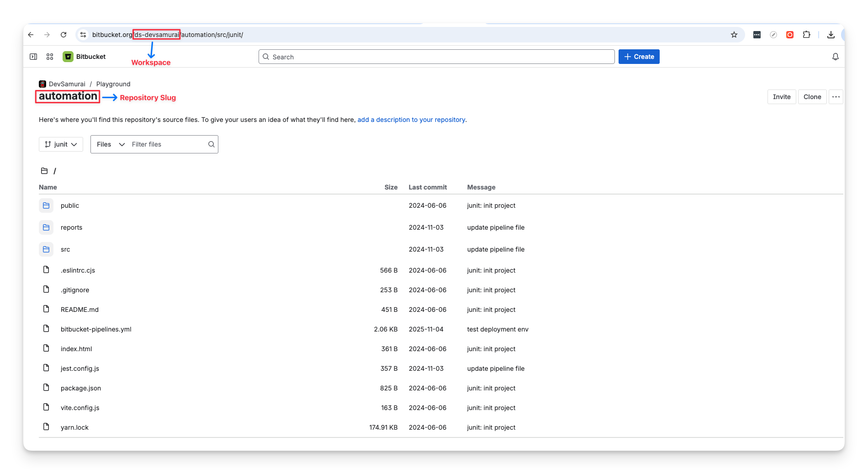Expand the left sidebar panel
868x474 pixels.
33,56
